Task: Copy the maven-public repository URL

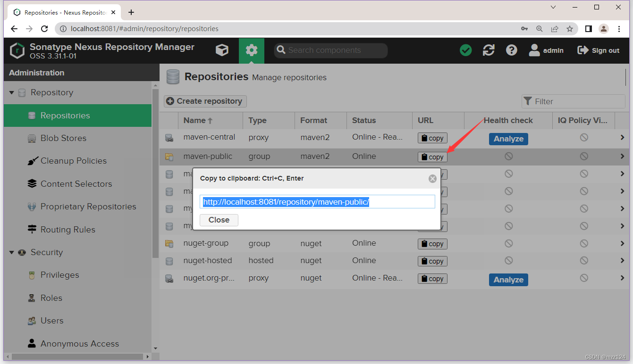Action: tap(432, 157)
